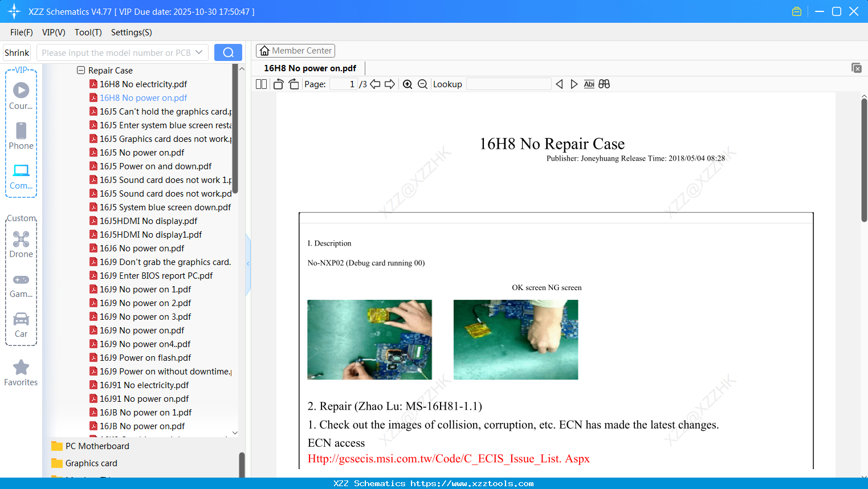Collapse the Repair Case tree node
The height and width of the screenshot is (489, 868).
[81, 71]
